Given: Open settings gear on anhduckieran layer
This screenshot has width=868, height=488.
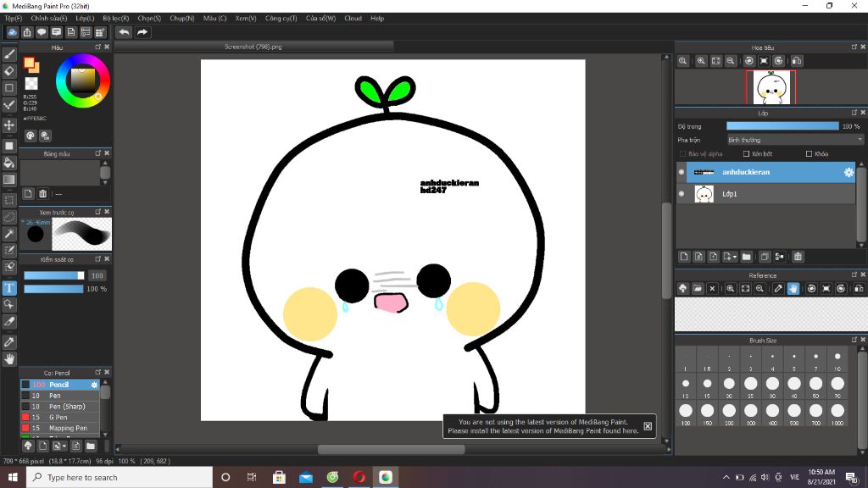Looking at the screenshot, I should pos(848,172).
